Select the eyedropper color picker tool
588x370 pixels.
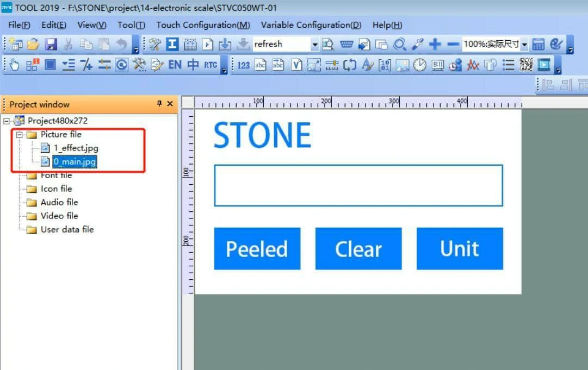pos(417,44)
